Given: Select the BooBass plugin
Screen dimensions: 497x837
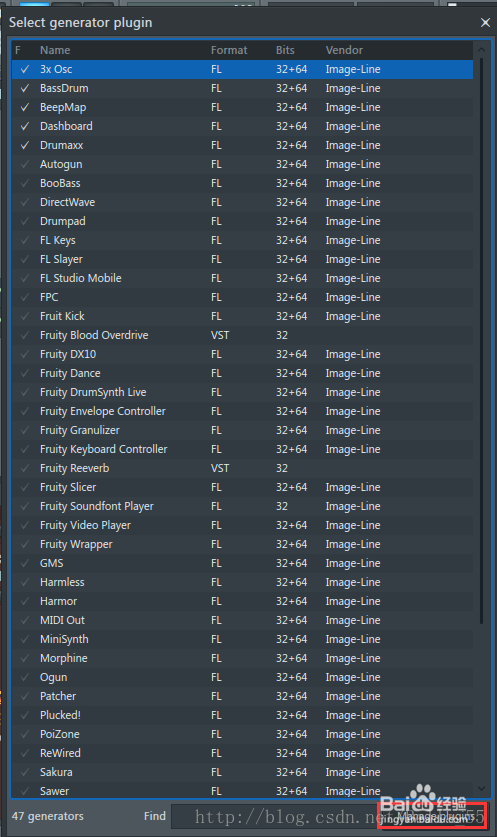Looking at the screenshot, I should click(242, 183).
